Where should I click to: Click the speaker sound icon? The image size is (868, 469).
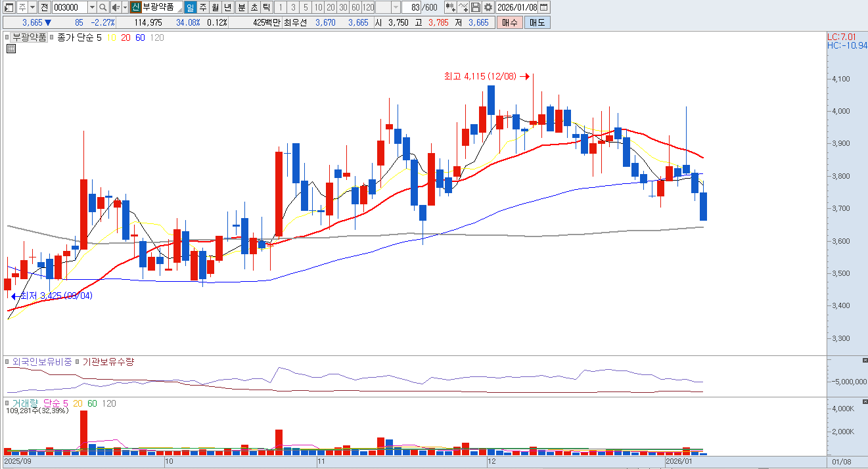click(x=115, y=7)
